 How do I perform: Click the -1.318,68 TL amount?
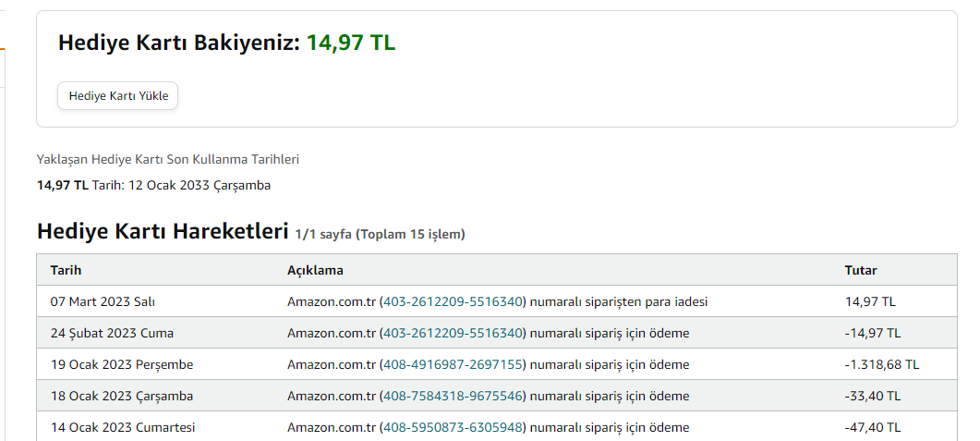(x=881, y=364)
